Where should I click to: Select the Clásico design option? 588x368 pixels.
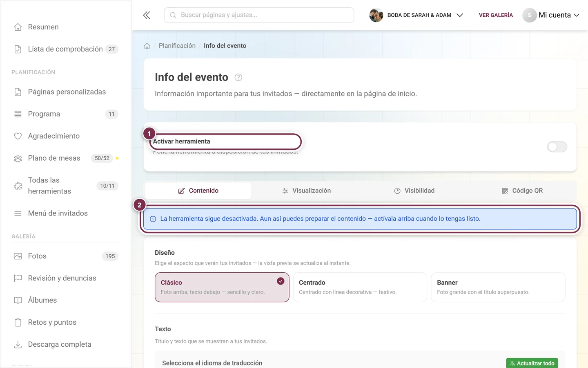click(x=222, y=287)
